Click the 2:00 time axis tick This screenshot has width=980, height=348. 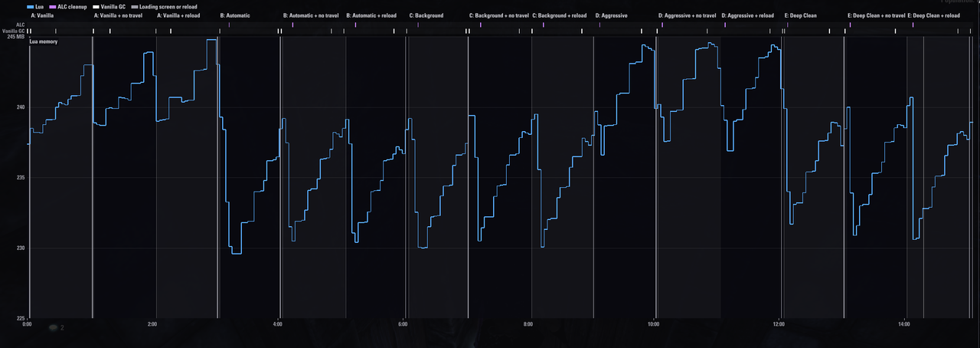[x=152, y=325]
